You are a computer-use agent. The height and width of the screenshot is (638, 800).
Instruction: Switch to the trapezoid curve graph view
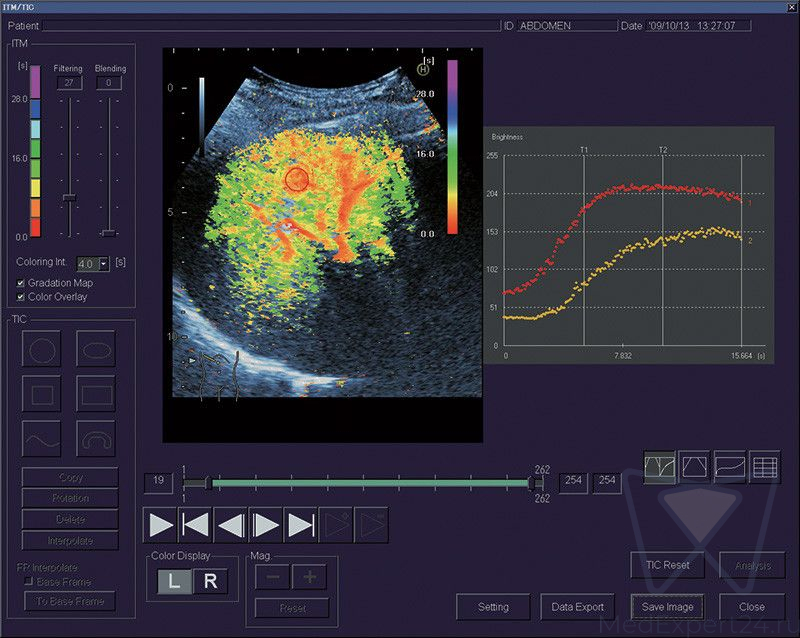[695, 466]
